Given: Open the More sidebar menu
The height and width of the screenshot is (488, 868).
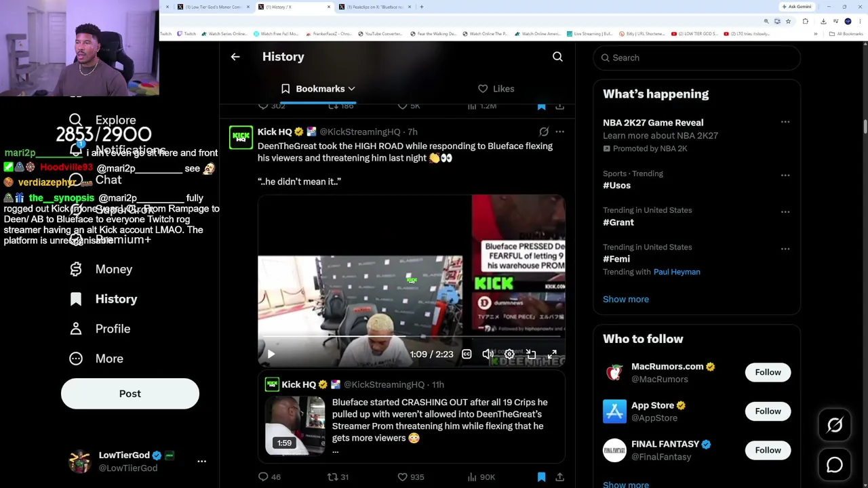Looking at the screenshot, I should tap(96, 359).
